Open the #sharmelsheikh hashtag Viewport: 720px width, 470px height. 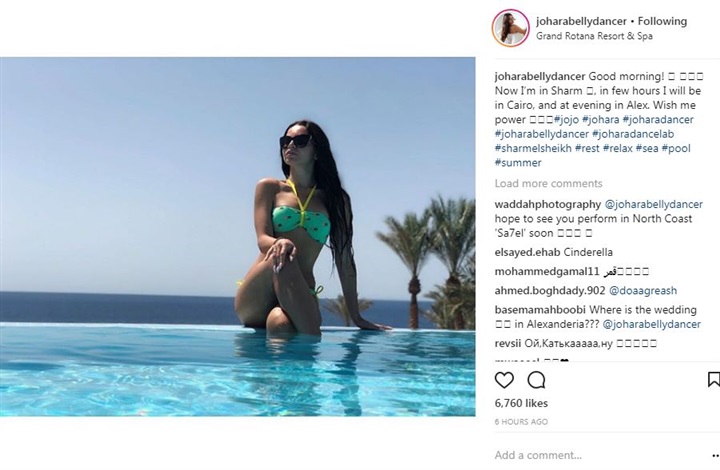pos(533,148)
